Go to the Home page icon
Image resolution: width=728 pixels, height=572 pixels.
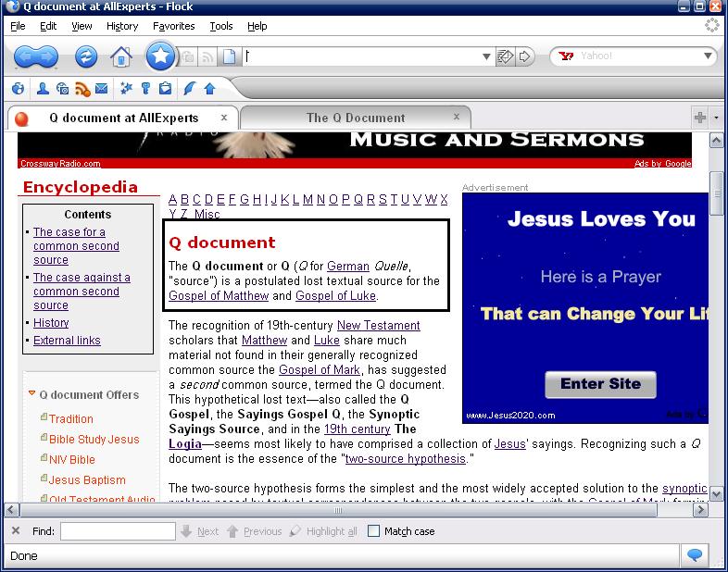pos(121,57)
